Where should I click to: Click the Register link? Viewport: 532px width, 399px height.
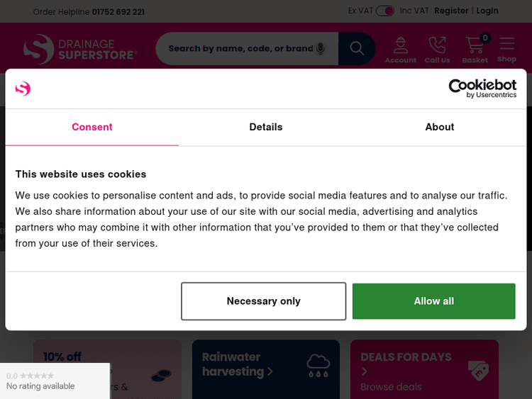point(451,11)
